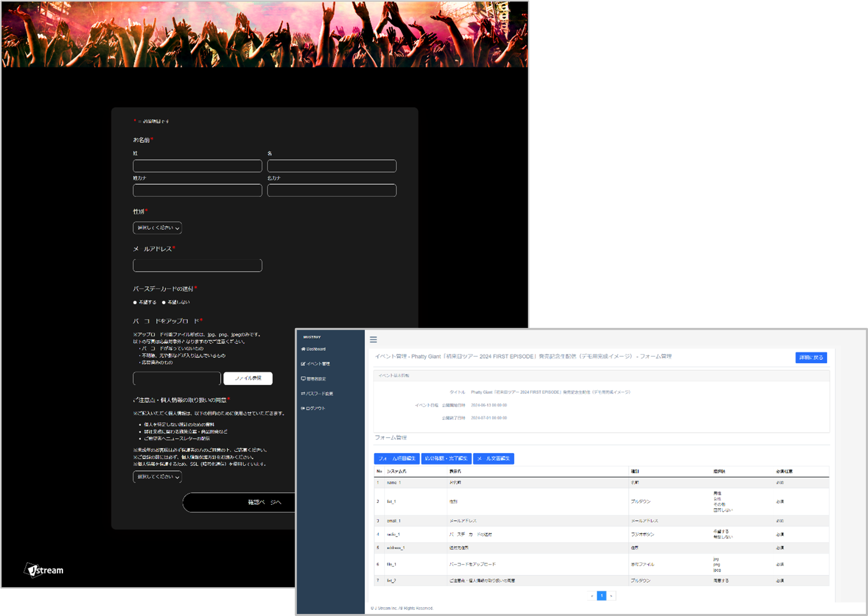Click the 詳細に戻る button
Image resolution: width=868 pixels, height=616 pixels.
pos(811,357)
